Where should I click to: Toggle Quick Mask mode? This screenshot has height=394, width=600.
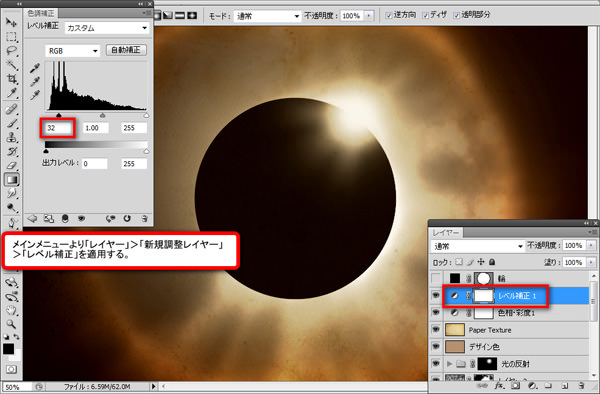click(x=11, y=370)
